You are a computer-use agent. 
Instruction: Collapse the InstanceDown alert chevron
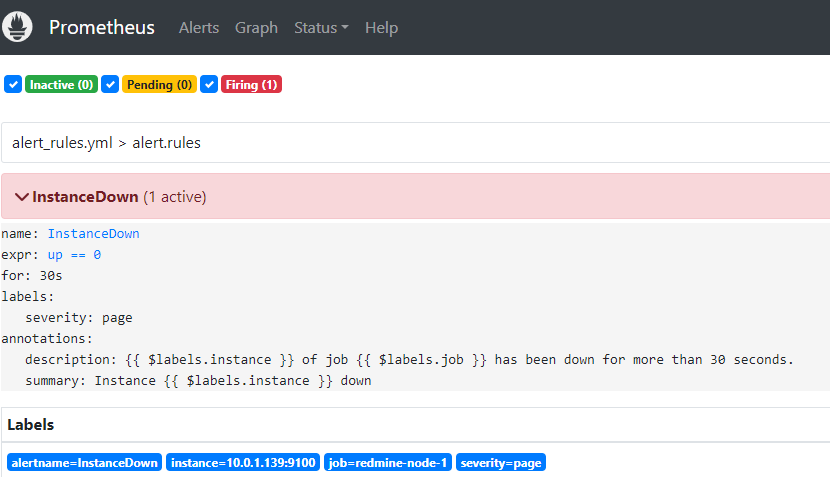click(22, 197)
